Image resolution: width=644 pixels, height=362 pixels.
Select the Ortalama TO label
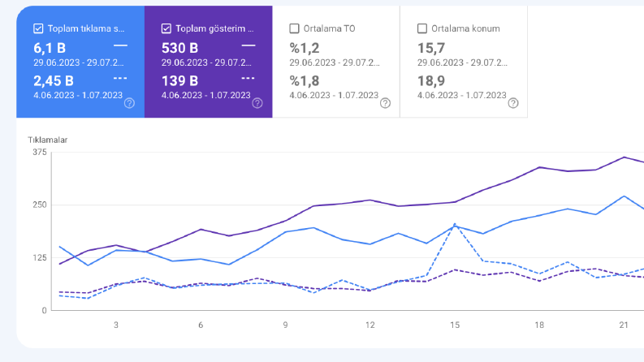tap(330, 28)
